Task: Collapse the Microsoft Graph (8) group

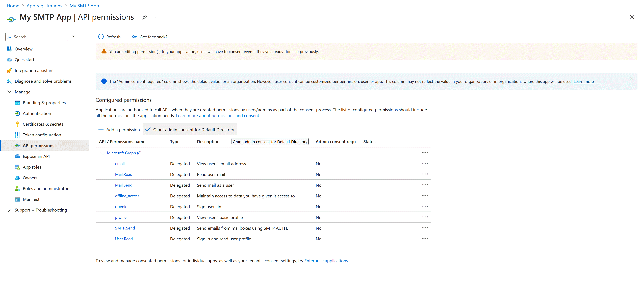Action: tap(103, 153)
